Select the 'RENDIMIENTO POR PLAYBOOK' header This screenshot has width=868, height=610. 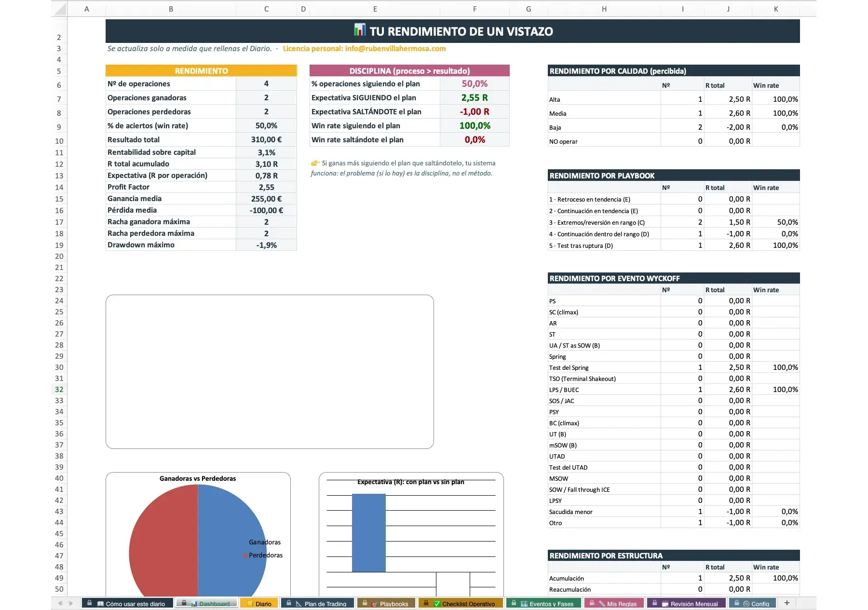pyautogui.click(x=674, y=176)
